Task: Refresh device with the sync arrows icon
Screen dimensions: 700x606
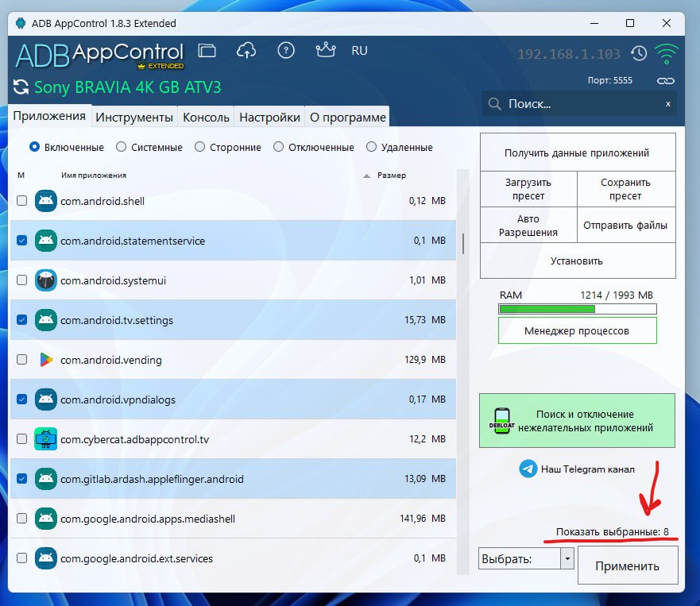Action: (x=21, y=87)
